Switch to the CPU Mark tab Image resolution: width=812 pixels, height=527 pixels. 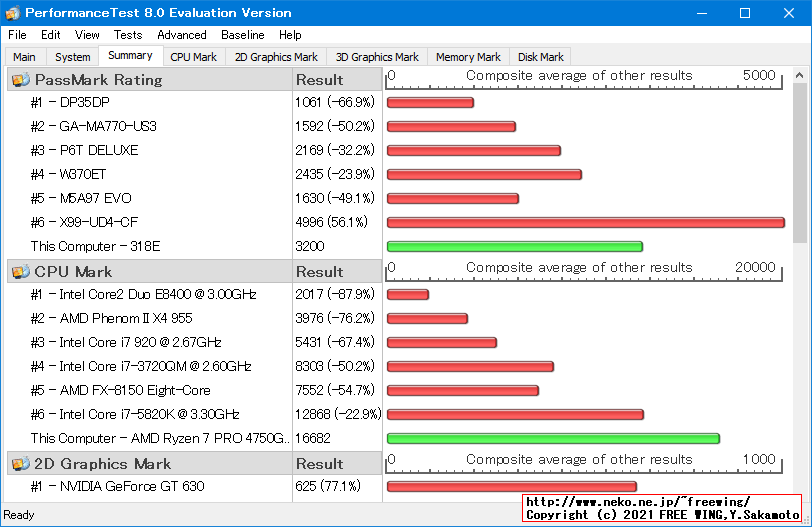pos(193,57)
